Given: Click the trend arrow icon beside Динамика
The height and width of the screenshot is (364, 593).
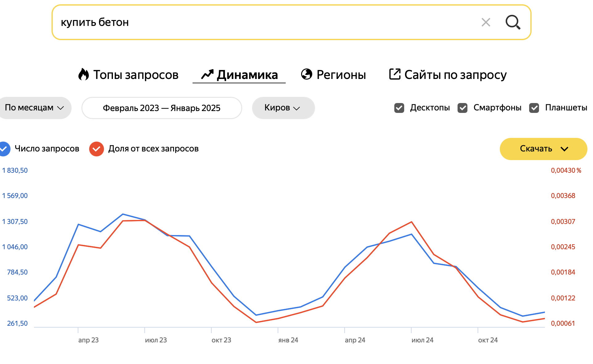Looking at the screenshot, I should click(x=207, y=74).
